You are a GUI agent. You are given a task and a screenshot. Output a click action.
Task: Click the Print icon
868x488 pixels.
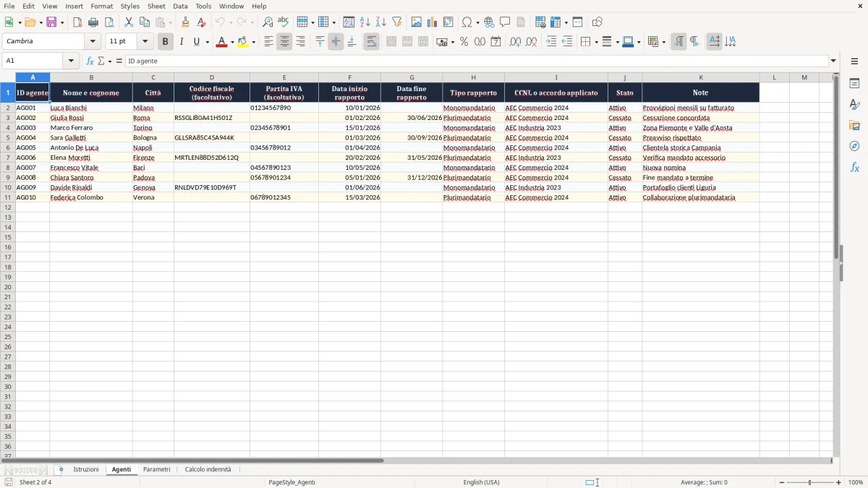pos(93,22)
